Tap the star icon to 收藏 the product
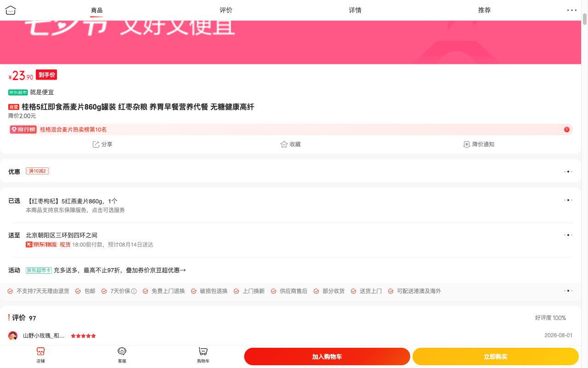The width and height of the screenshot is (588, 368). [284, 144]
